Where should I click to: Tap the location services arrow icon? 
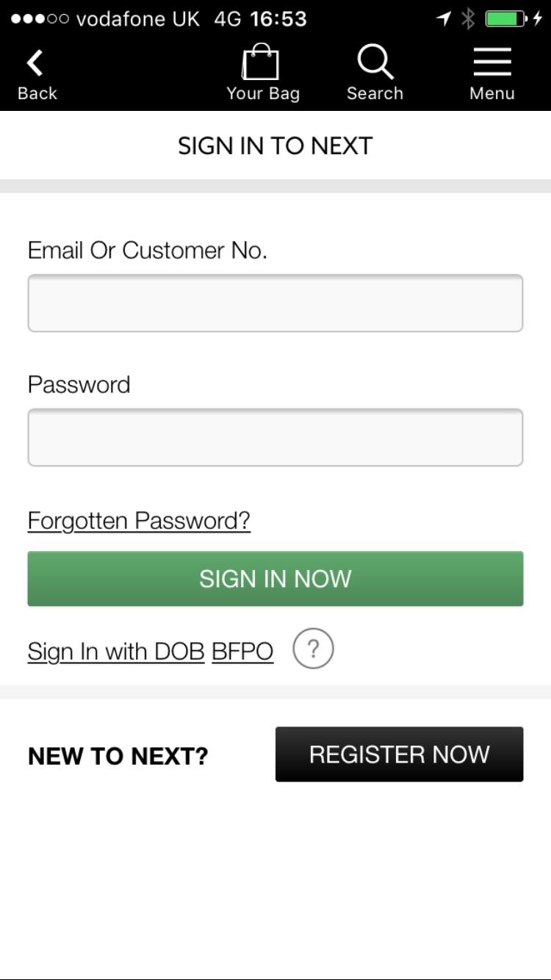(x=444, y=19)
